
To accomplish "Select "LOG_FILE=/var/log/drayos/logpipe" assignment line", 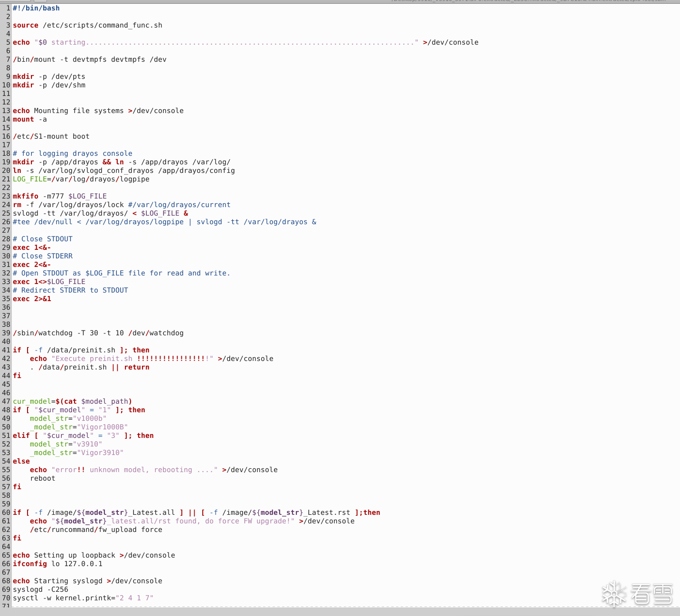I will (x=81, y=179).
